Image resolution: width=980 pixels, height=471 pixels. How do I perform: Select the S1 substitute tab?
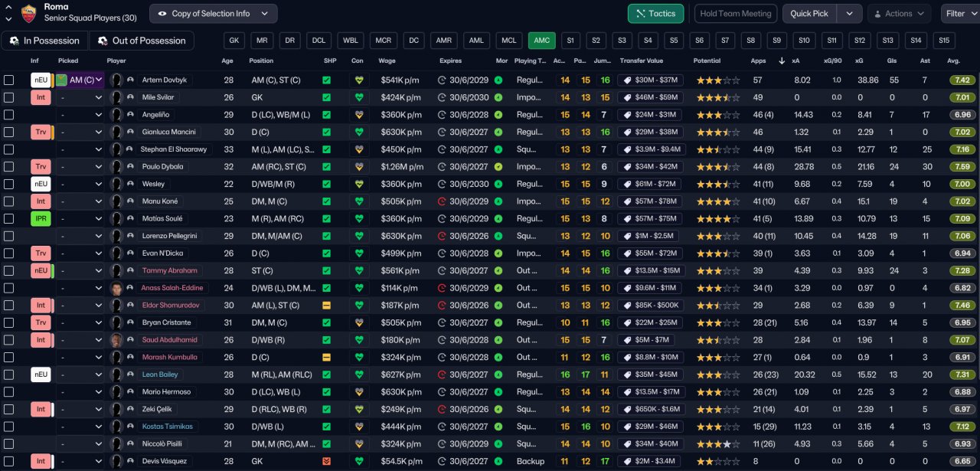coord(569,41)
